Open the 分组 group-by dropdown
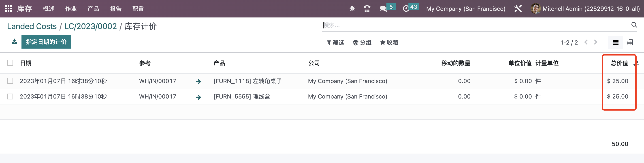This screenshot has height=163, width=644. [x=362, y=43]
